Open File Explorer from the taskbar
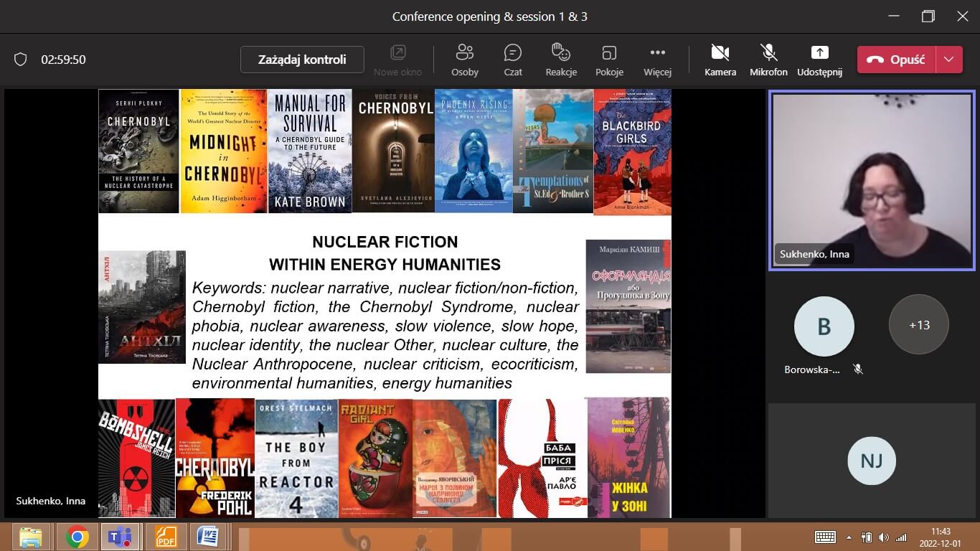The height and width of the screenshot is (551, 980). (x=31, y=537)
